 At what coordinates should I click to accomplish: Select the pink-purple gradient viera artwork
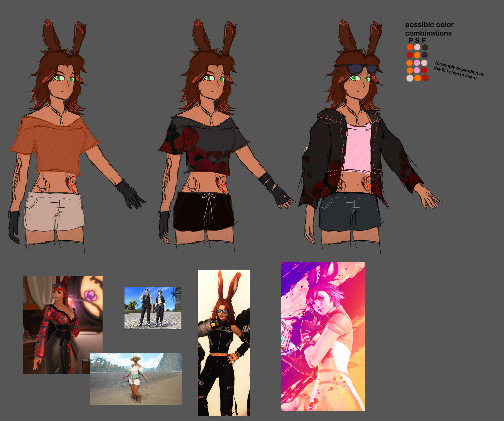tap(323, 336)
